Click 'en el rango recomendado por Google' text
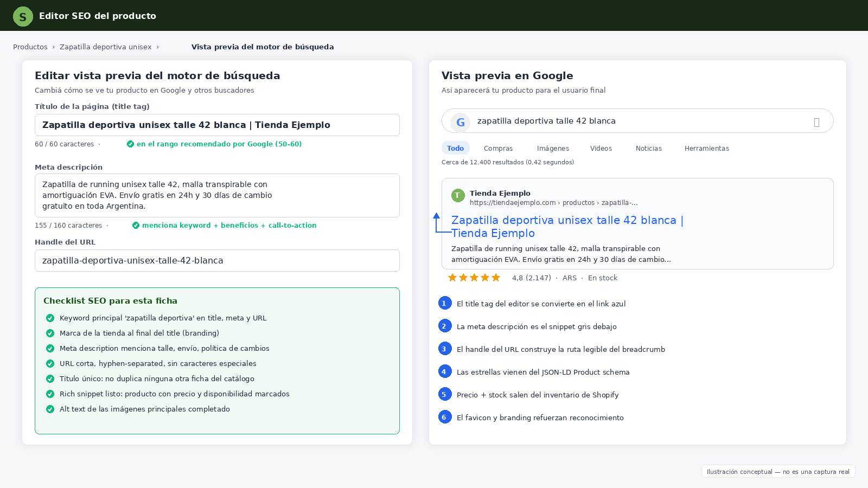Viewport: 868px width, 488px height. (x=219, y=144)
